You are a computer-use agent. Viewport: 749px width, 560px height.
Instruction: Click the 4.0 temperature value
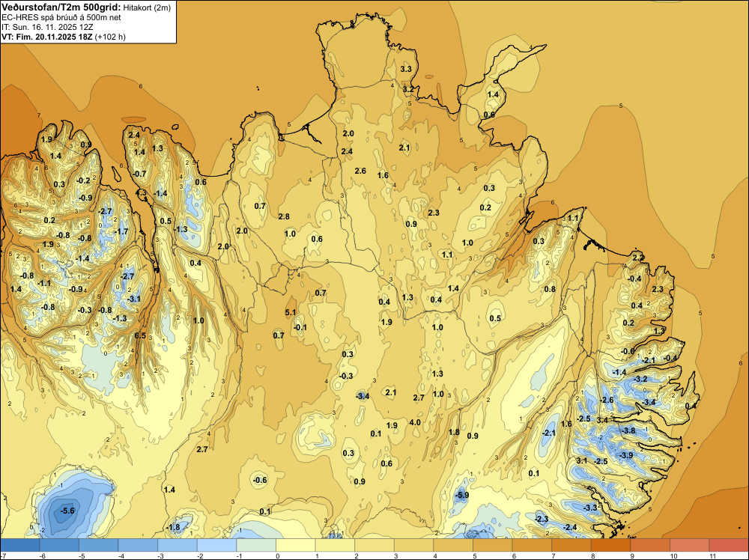(415, 422)
